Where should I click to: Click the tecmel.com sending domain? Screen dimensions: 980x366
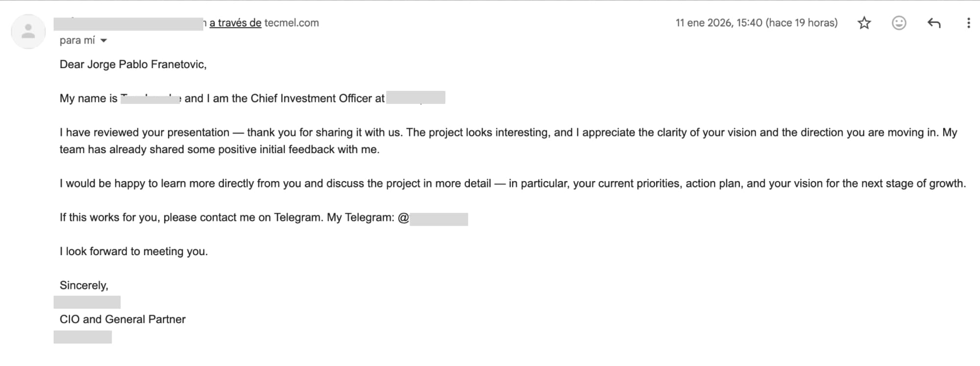pos(292,23)
